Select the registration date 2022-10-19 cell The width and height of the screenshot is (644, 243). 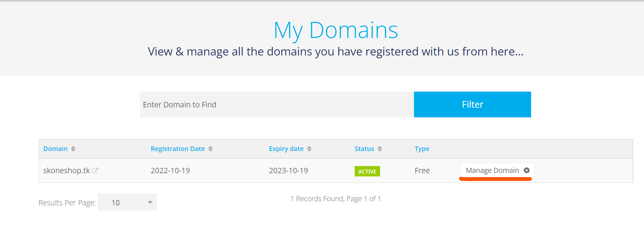pos(170,171)
